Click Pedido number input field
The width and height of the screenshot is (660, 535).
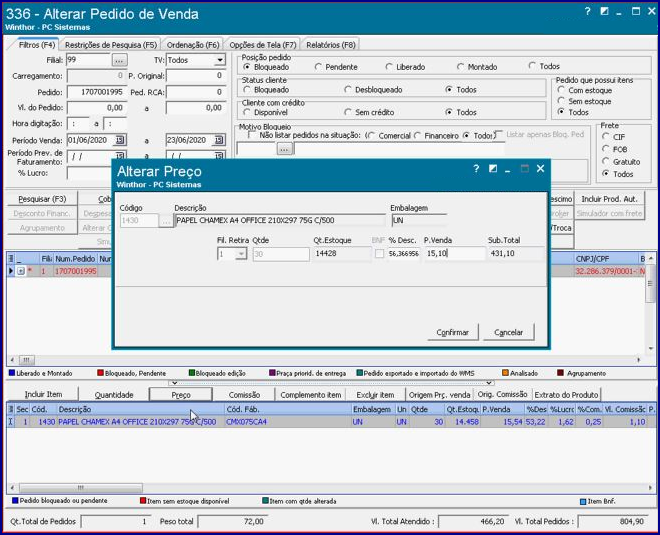[97, 92]
